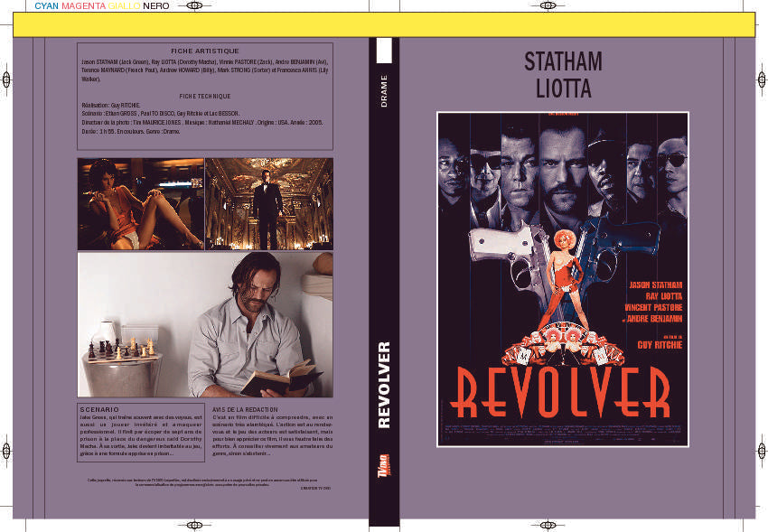Viewport: 768px width, 532px height.
Task: Select the photo of the man in the ornate golden hall
Action: coord(269,203)
